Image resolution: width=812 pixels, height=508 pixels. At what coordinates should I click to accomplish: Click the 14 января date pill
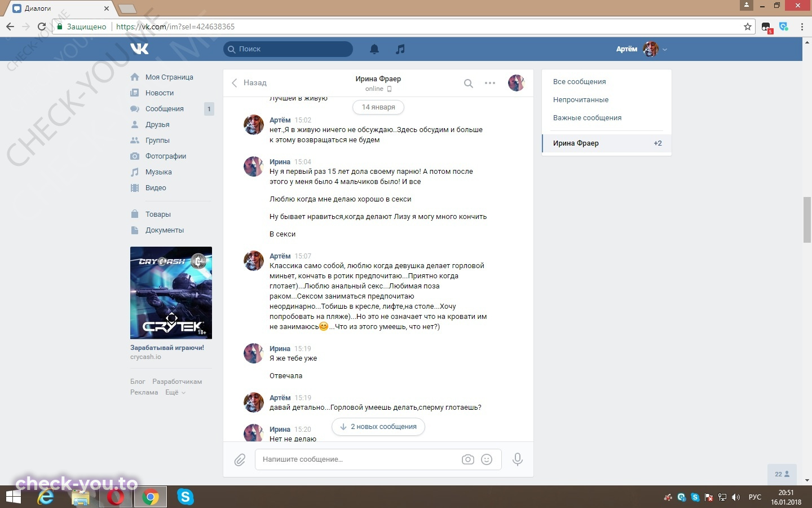click(x=378, y=107)
